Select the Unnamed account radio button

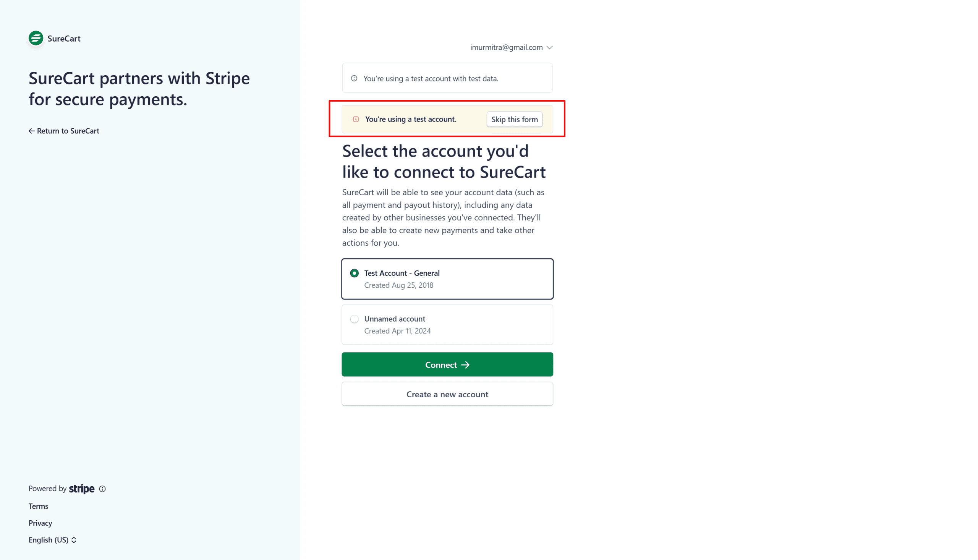click(x=355, y=319)
